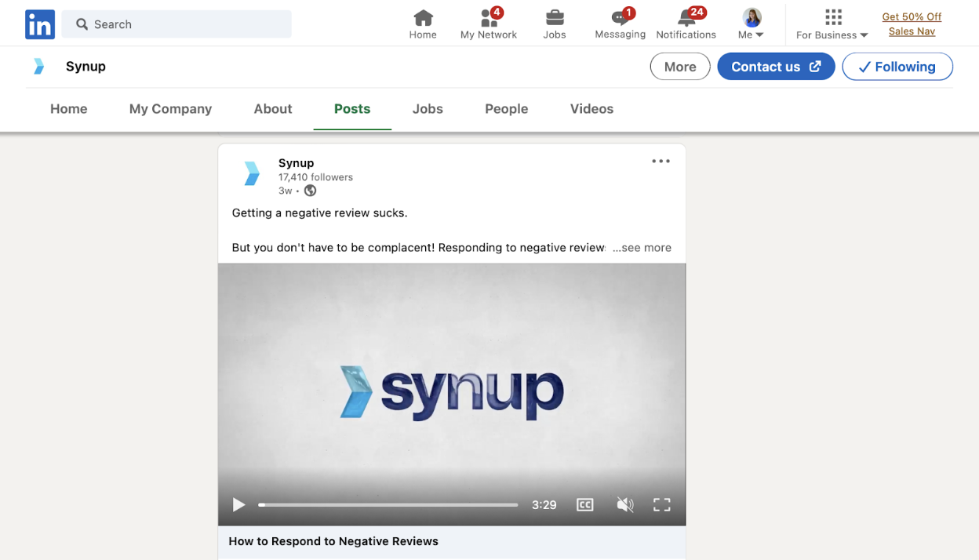Click the globe visibility icon on post
The height and width of the screenshot is (560, 979).
coord(311,191)
